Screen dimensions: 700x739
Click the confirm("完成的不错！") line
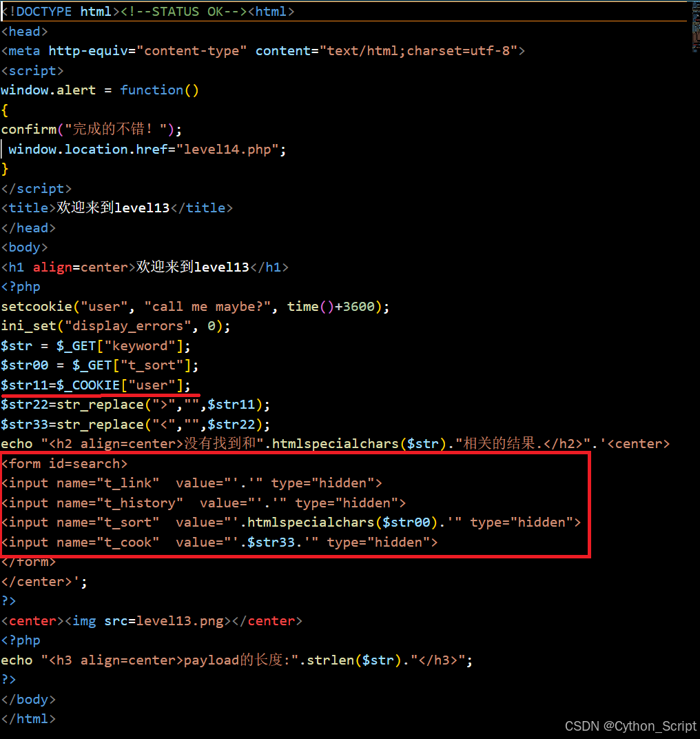[x=92, y=129]
